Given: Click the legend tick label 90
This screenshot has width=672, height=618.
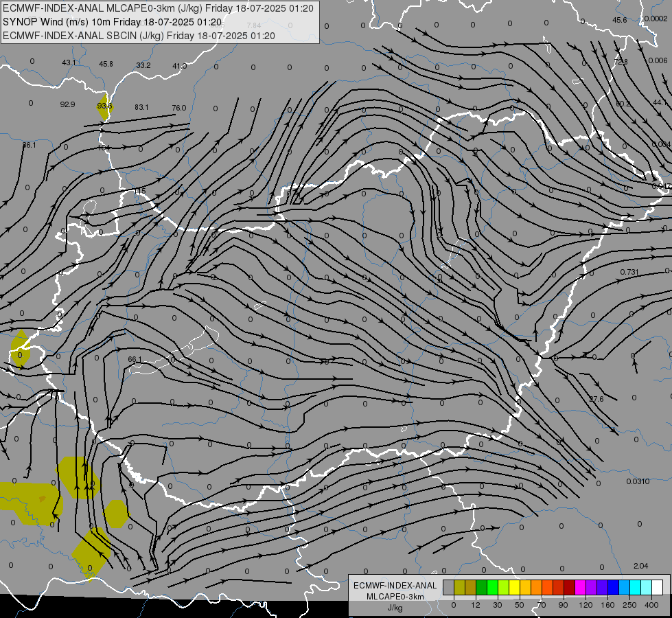Looking at the screenshot, I should coord(563,605).
